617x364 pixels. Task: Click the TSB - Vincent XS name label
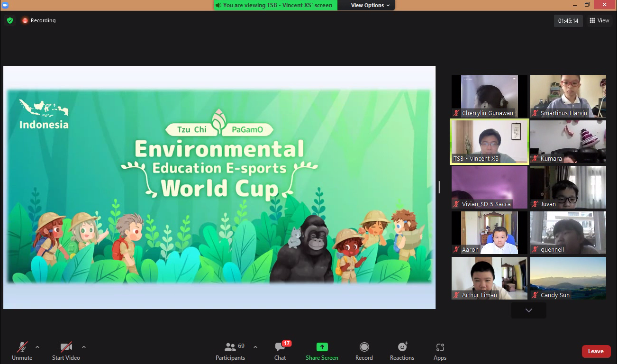(x=476, y=159)
